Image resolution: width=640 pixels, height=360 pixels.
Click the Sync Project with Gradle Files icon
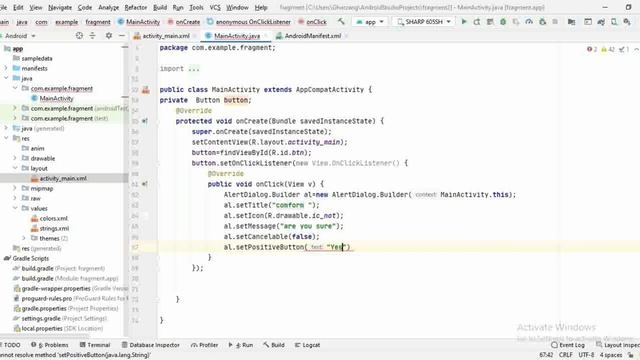(x=571, y=22)
